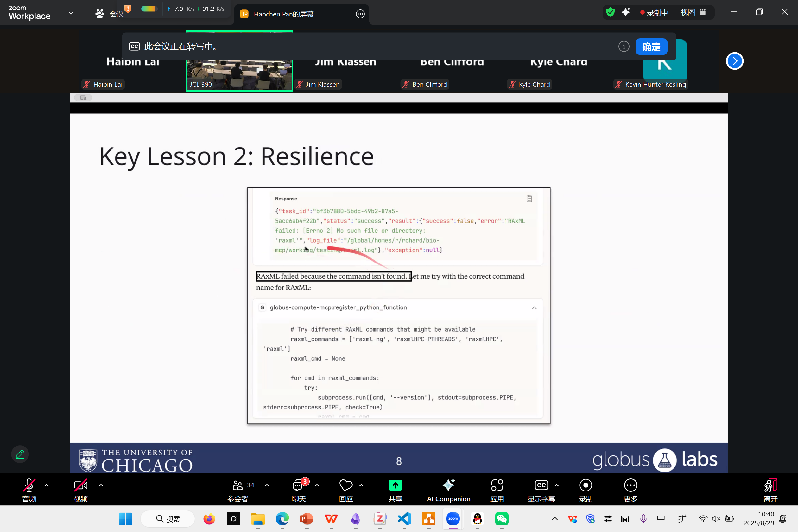Open the Zoom Workplace dropdown chevron
798x532 pixels.
71,13
